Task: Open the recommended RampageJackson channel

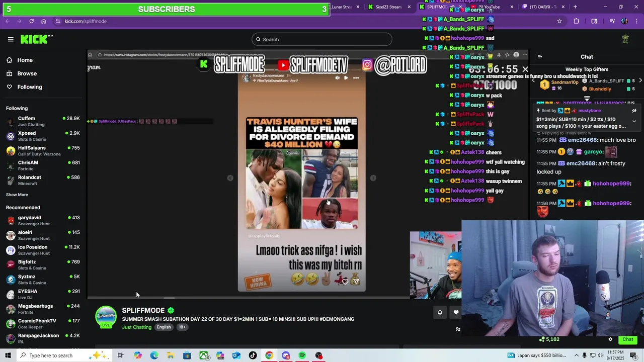Action: point(43,338)
